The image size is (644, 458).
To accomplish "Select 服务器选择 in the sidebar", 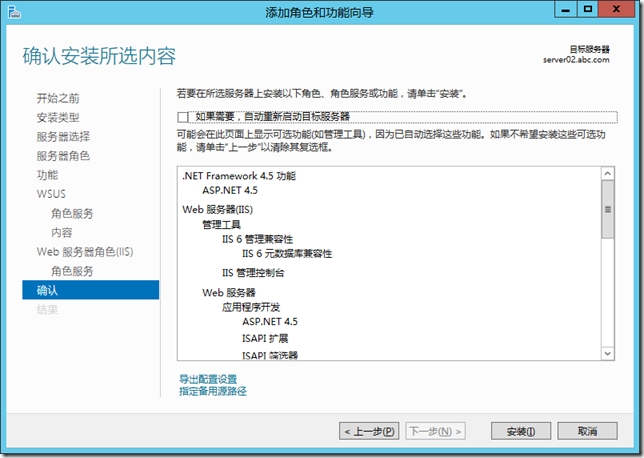I will pos(63,137).
